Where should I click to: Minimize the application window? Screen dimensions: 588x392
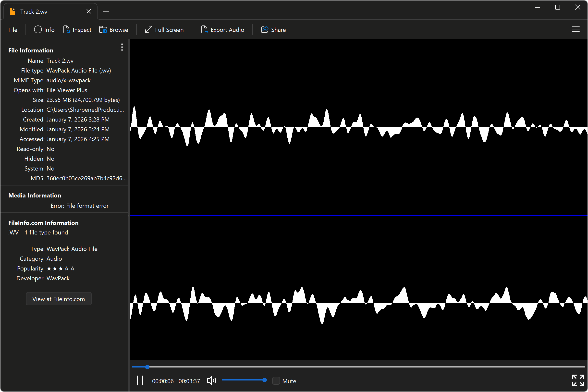tap(538, 7)
